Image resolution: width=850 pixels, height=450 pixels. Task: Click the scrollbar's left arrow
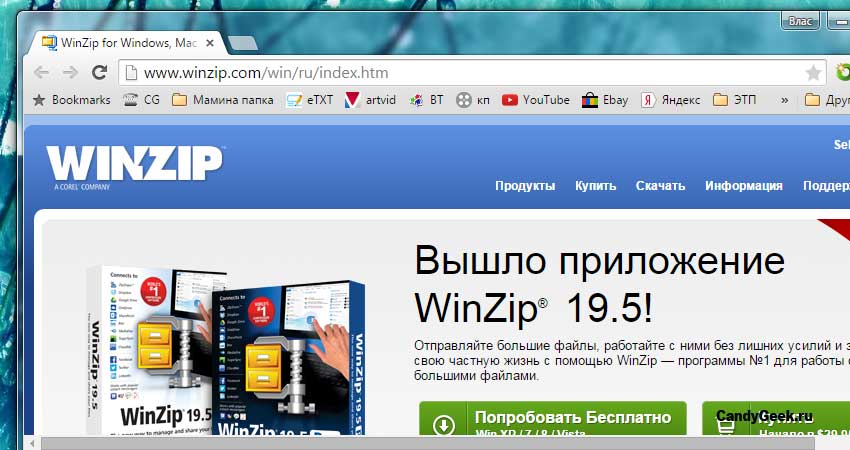(x=33, y=443)
